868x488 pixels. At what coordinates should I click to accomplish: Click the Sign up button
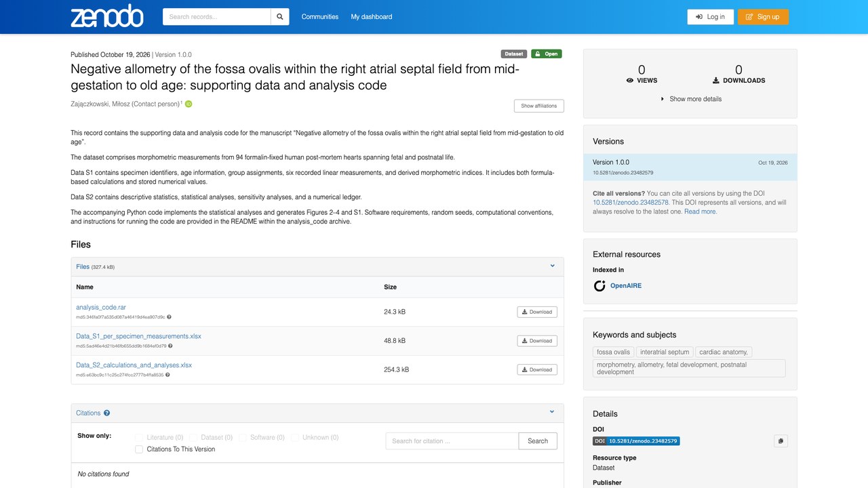point(763,17)
